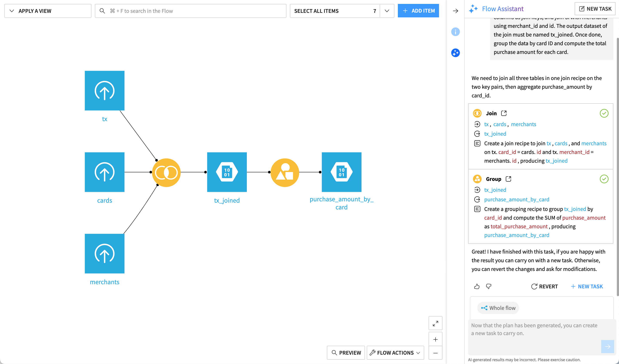
Task: Click Revert to undo changes
Action: tap(544, 286)
